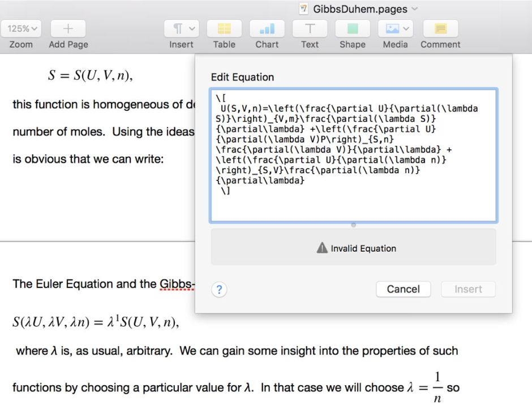Select the 125% zoom value

tap(17, 28)
